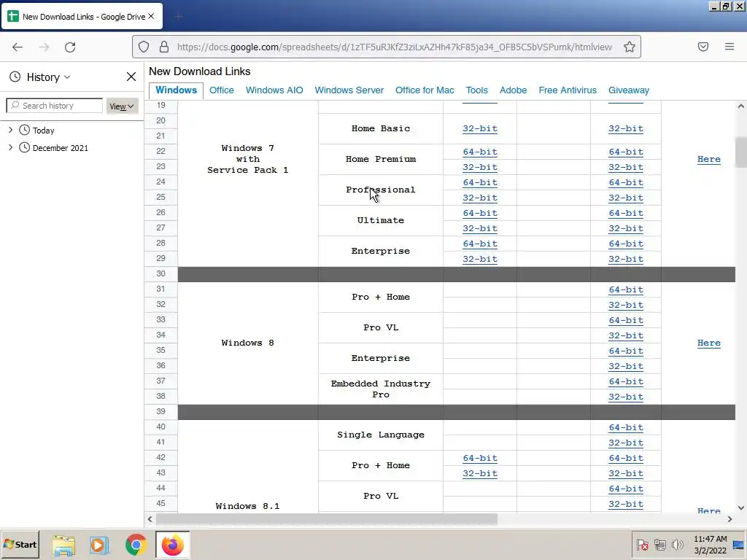Switch to the Adobe sheet tab
The image size is (747, 560).
[513, 90]
